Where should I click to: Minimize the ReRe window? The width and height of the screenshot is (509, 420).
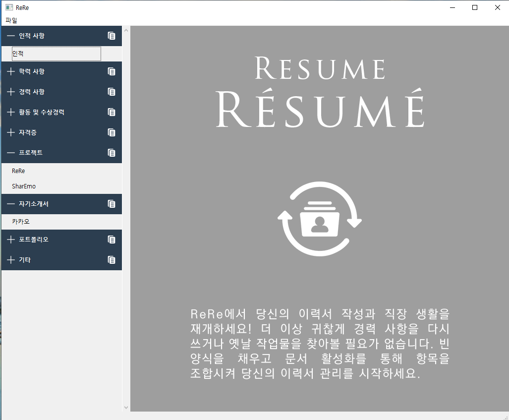[452, 7]
